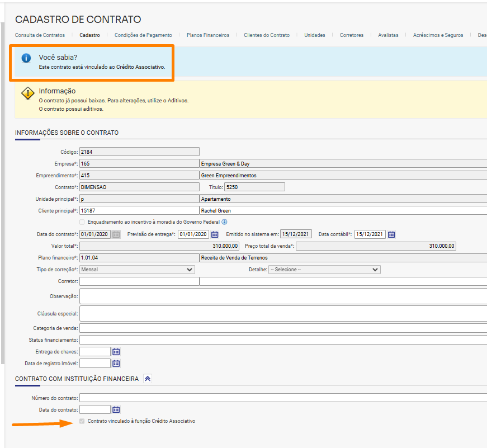
Task: Click Contrato field containing DIMENSAO
Action: coord(139,187)
